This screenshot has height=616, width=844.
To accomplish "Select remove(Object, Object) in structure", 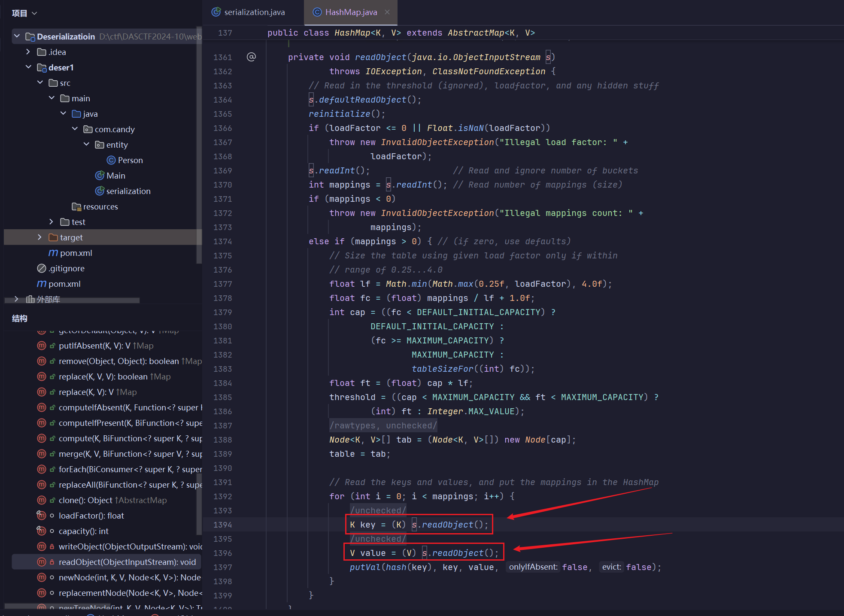I will click(x=130, y=361).
